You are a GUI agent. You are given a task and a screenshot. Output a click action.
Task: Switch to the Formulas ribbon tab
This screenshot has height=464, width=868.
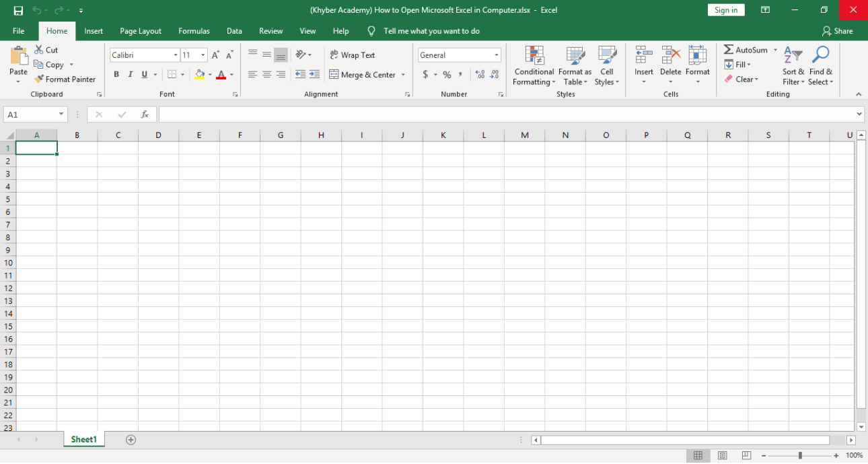[x=194, y=31]
